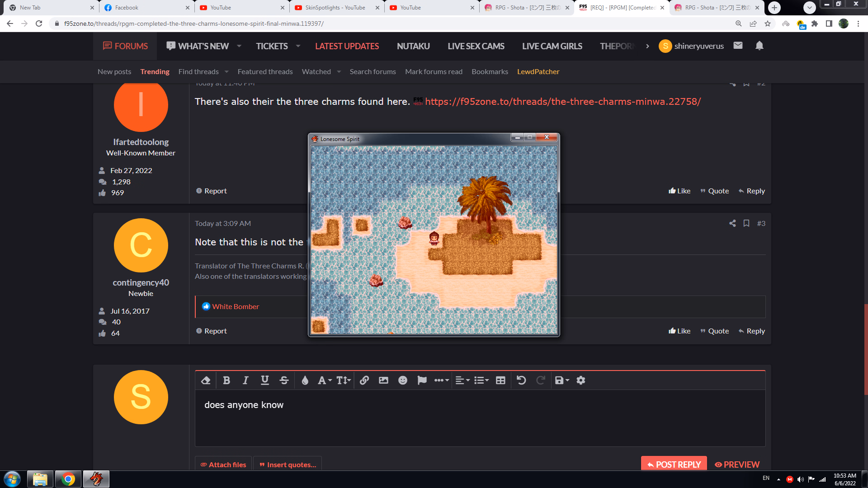Viewport: 868px width, 488px height.
Task: Click the POST REPLY button
Action: click(674, 464)
